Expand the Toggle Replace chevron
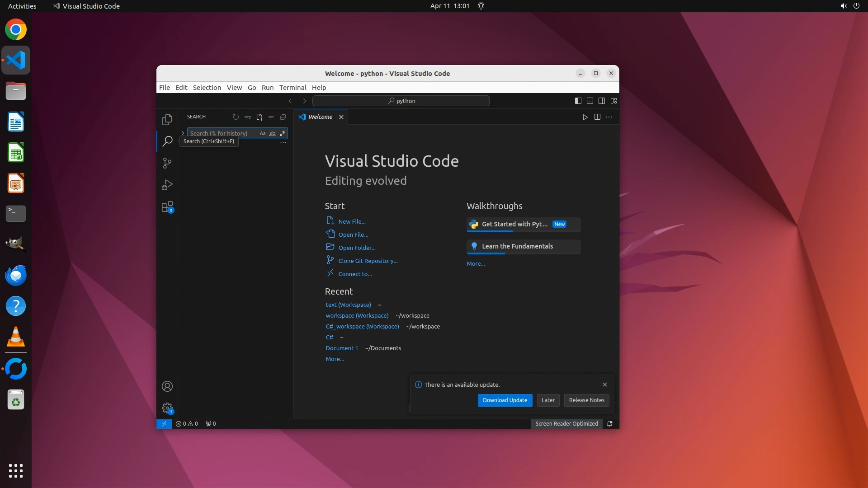The width and height of the screenshot is (868, 488). [183, 133]
